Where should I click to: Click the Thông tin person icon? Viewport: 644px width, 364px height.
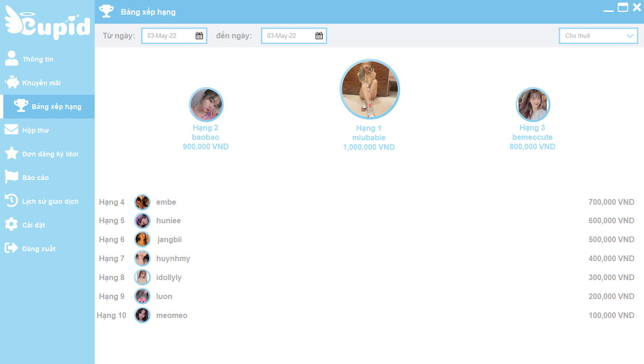11,58
